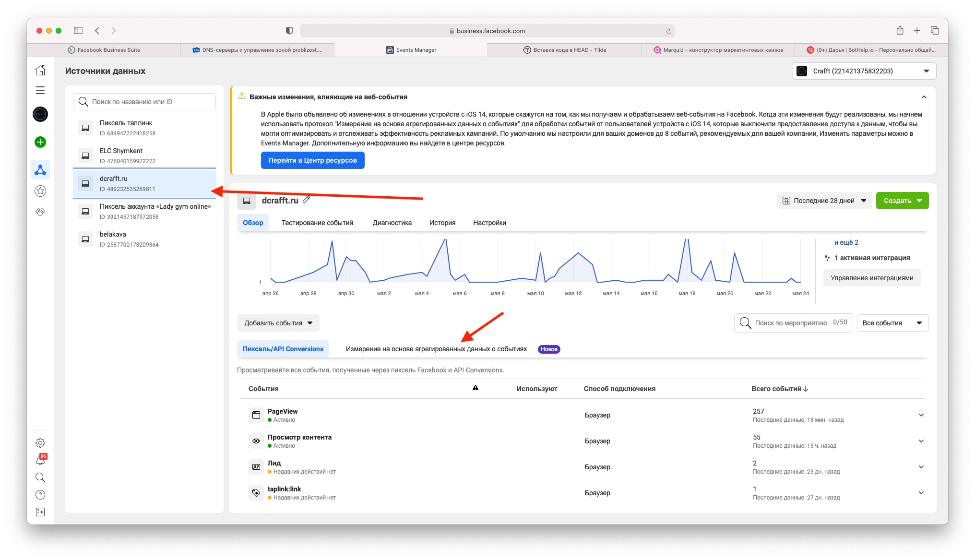Open the Добавить события dropdown
Image resolution: width=975 pixels, height=560 pixels.
(278, 323)
